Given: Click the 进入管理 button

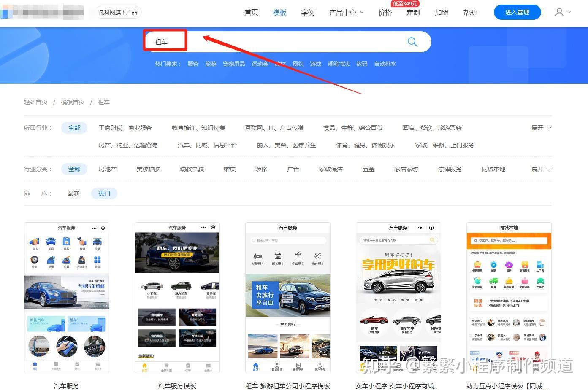Looking at the screenshot, I should pos(517,12).
